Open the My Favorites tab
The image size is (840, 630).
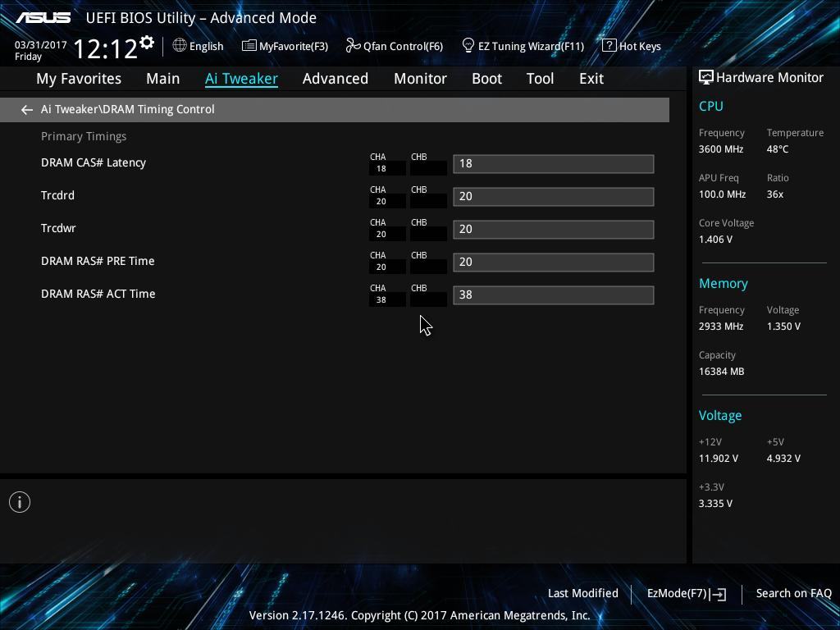(x=79, y=79)
